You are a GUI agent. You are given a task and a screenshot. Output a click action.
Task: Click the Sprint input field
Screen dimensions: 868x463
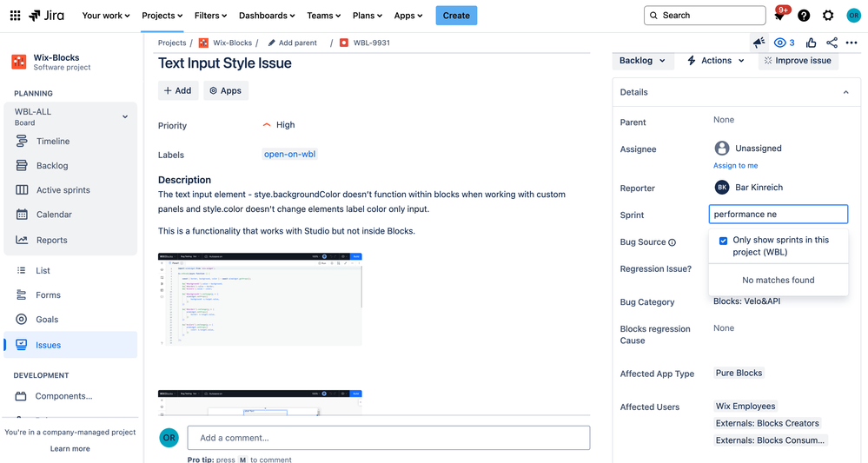779,214
